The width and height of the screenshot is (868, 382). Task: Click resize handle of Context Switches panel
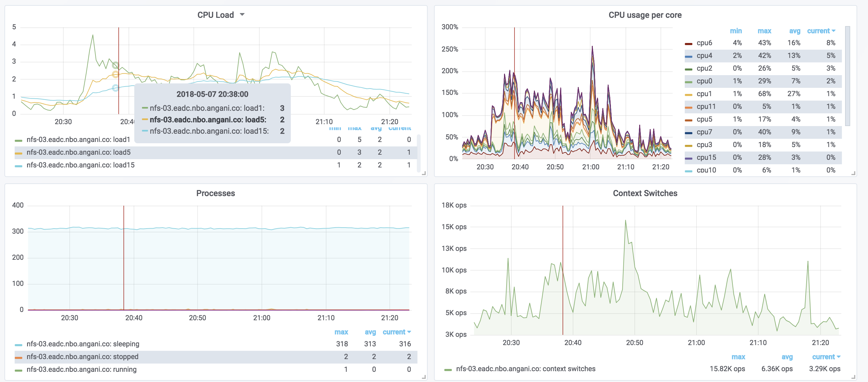(853, 377)
